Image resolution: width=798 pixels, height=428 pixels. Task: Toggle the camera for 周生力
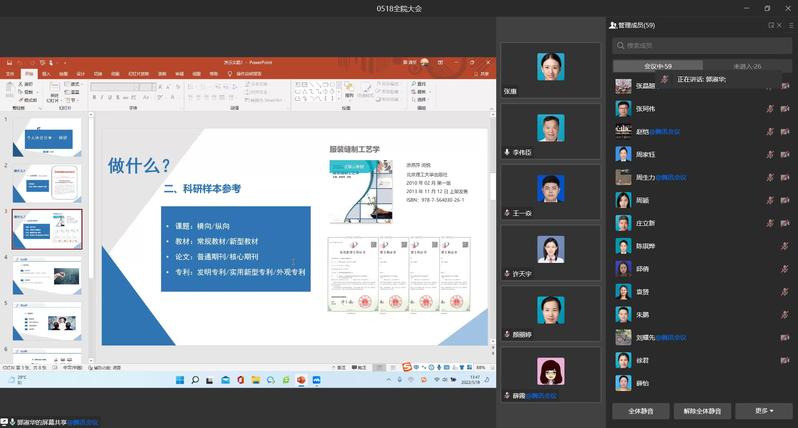[x=785, y=177]
